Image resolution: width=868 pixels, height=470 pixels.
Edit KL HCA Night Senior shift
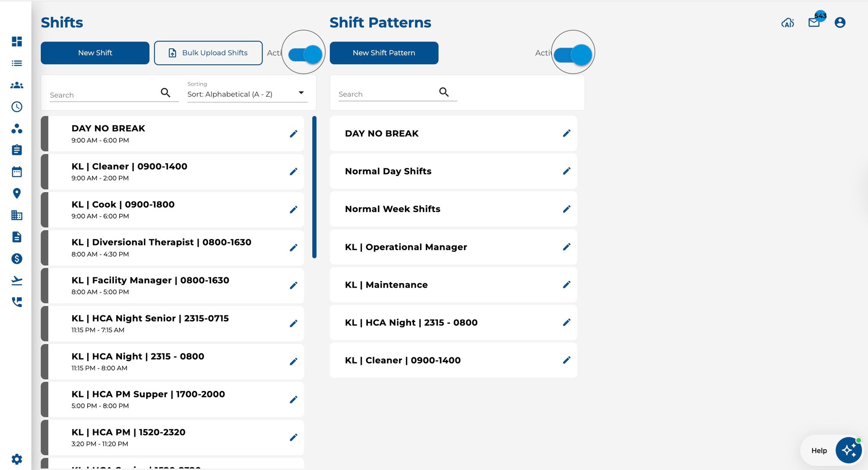(x=294, y=324)
